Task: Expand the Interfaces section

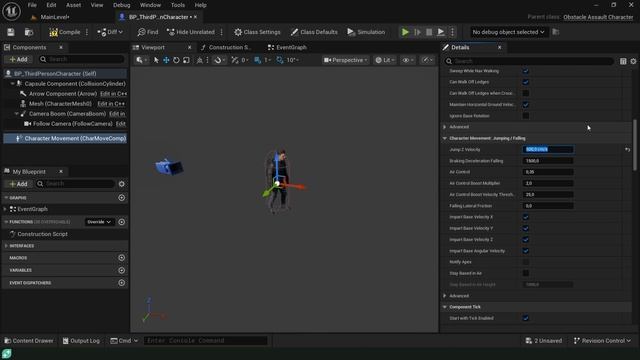Action: click(6, 246)
